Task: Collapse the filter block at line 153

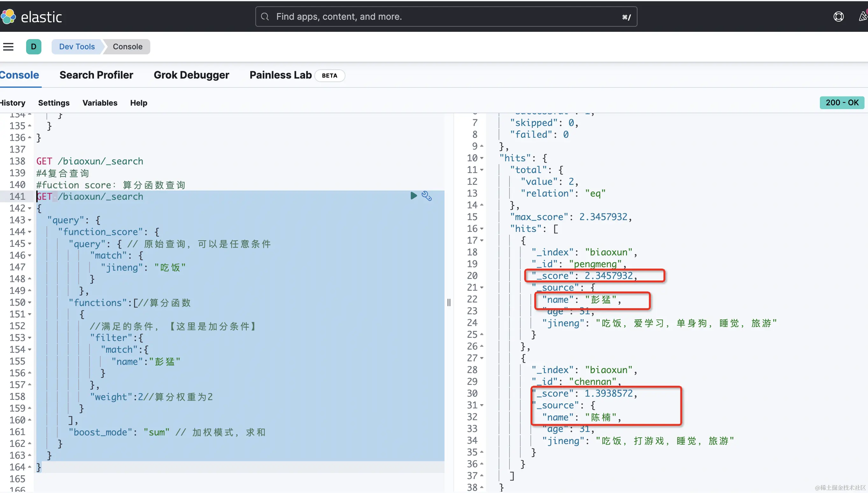Action: (x=30, y=338)
